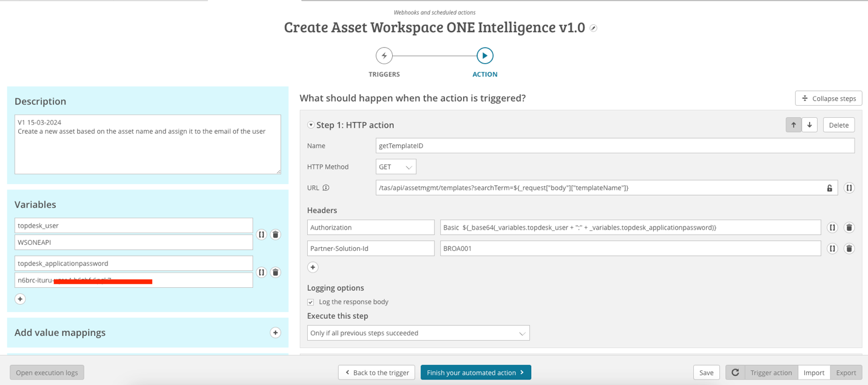
Task: Click the plus icon to add a variable
Action: [x=20, y=299]
